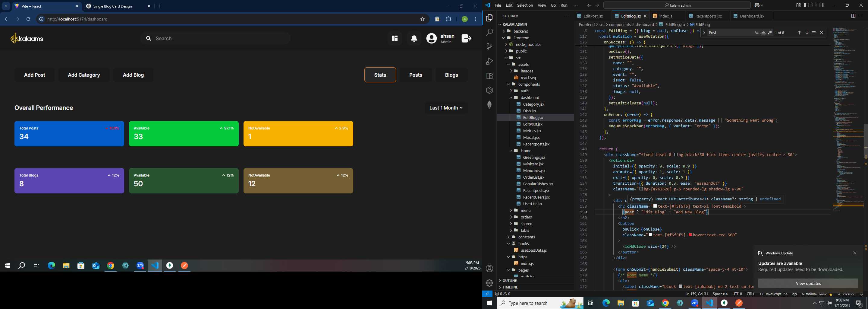Click View updates in Windows Update notification

808,283
